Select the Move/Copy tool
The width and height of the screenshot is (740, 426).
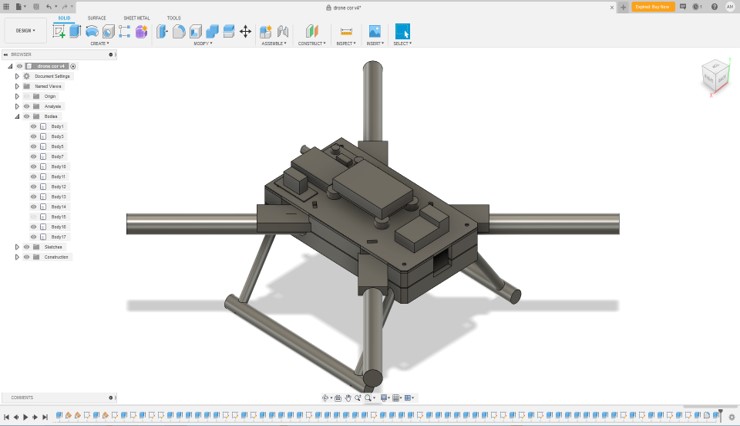pyautogui.click(x=245, y=32)
